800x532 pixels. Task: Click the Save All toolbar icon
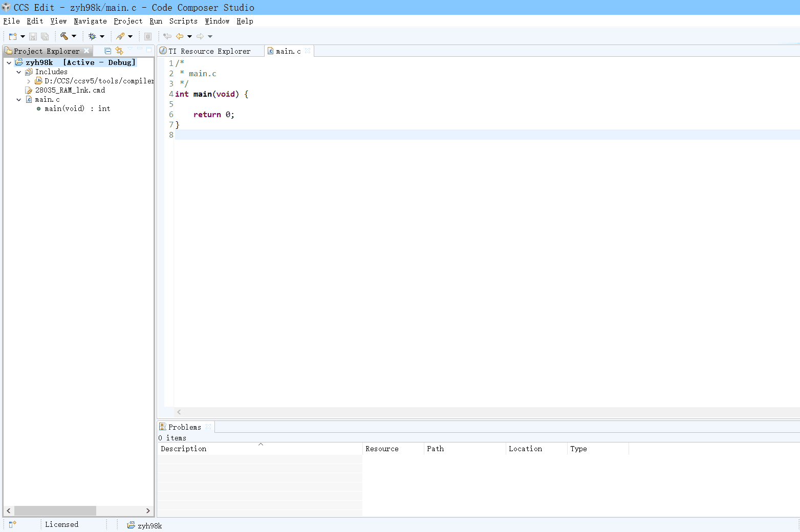point(45,36)
